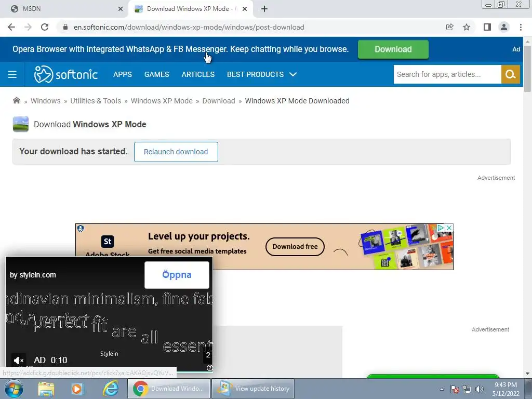Screen dimensions: 532x399
Task: Open Chrome three-dot menu
Action: pos(521,27)
